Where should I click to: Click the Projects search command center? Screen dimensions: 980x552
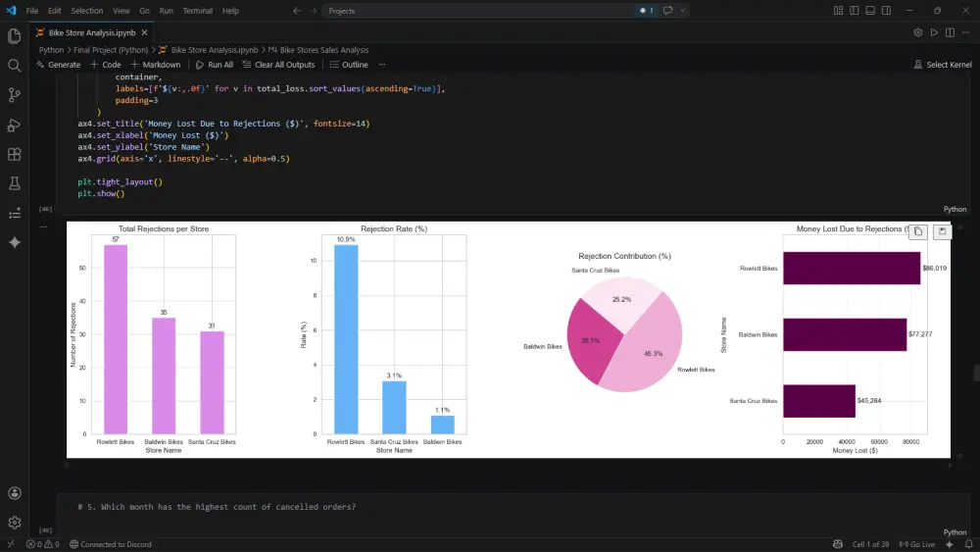coord(478,11)
